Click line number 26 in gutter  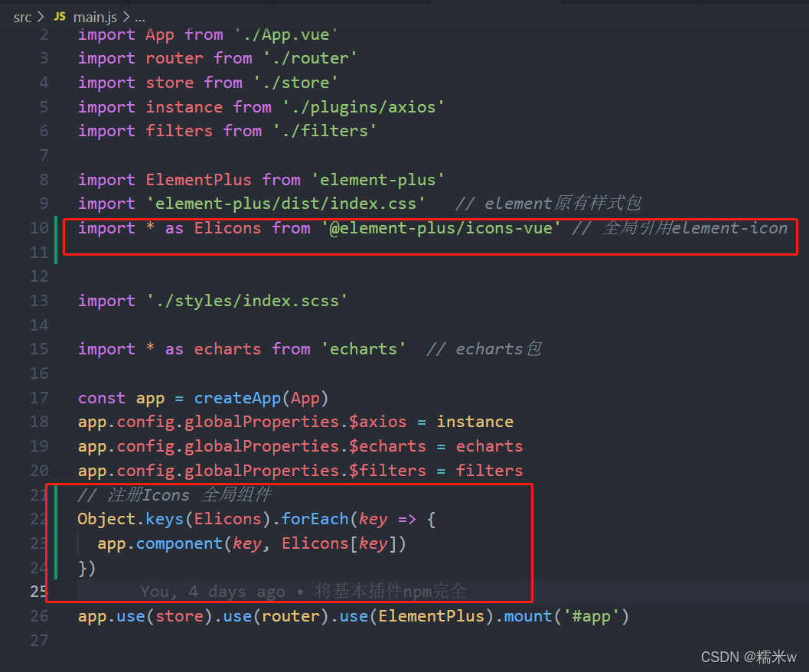(x=39, y=615)
